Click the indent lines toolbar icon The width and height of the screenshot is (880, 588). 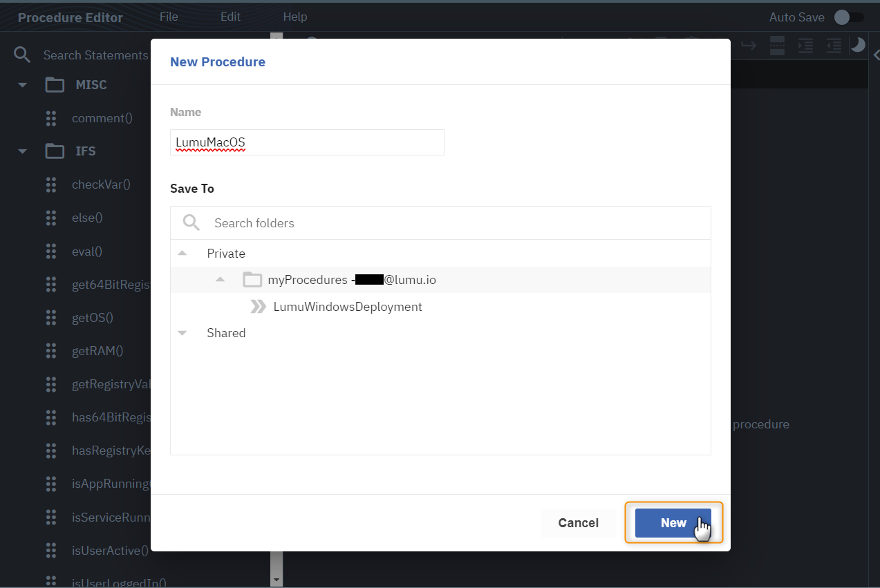pos(805,46)
